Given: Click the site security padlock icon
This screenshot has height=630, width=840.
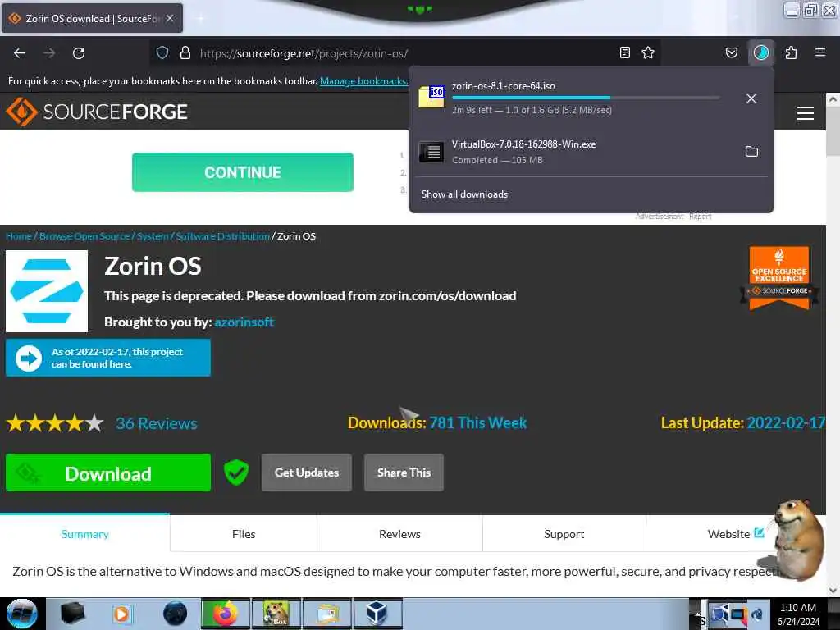Looking at the screenshot, I should point(185,52).
